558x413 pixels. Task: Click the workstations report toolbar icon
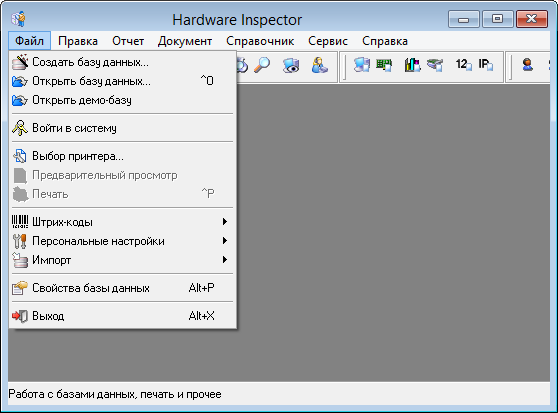click(362, 65)
